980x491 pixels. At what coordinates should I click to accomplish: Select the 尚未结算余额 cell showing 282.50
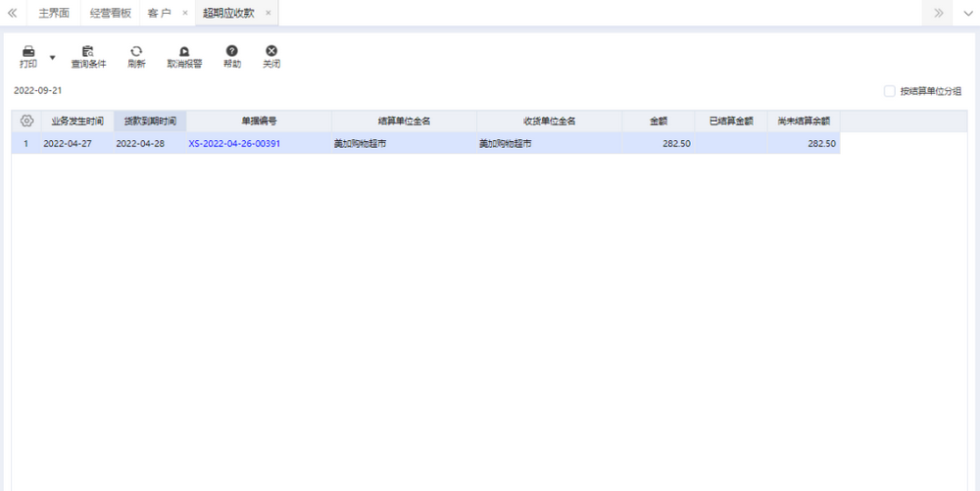click(x=804, y=143)
